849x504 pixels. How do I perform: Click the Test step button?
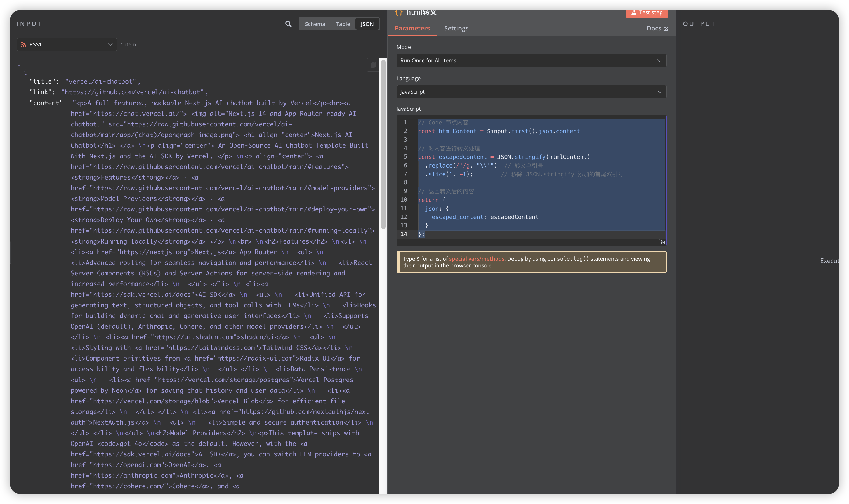click(647, 13)
